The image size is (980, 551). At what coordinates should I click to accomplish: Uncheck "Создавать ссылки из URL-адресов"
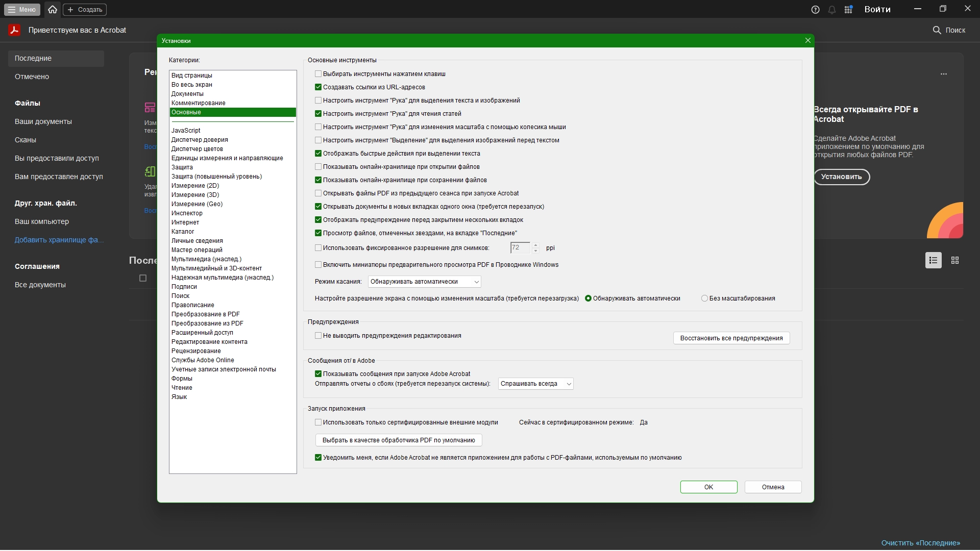coord(318,87)
